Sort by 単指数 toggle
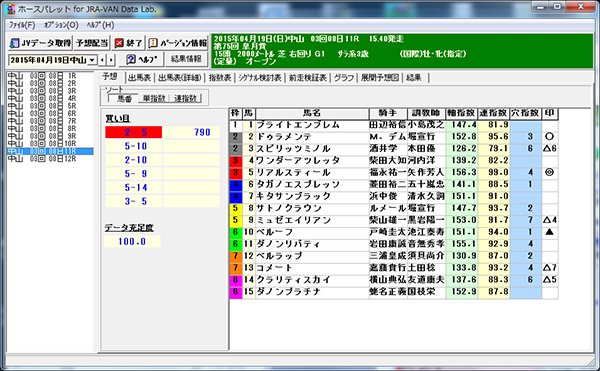Screen dimensions: 600x371 point(154,99)
